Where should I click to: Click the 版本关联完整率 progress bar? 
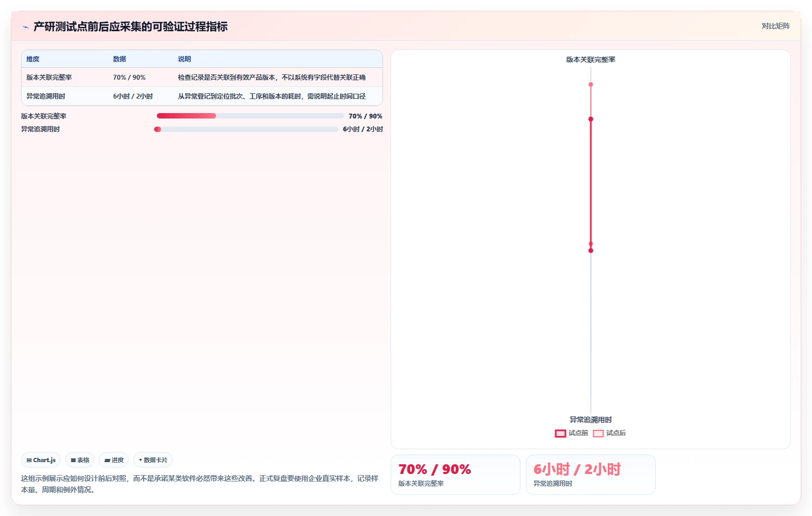point(250,116)
